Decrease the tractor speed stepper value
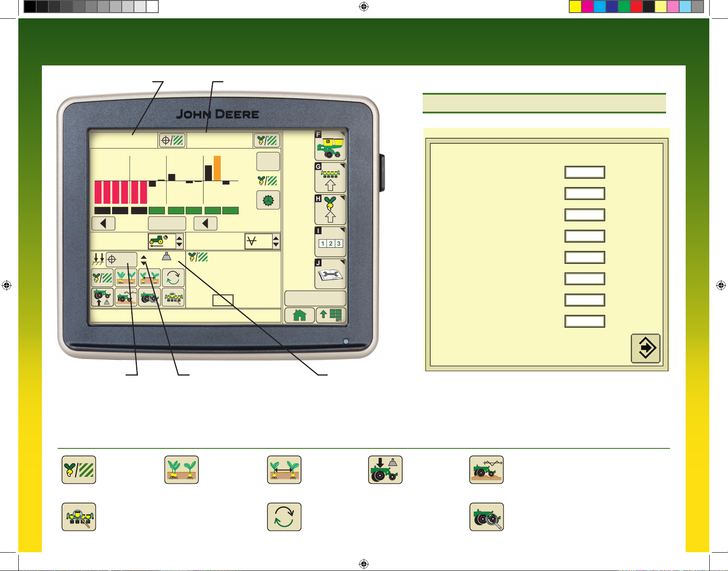Image resolution: width=728 pixels, height=571 pixels. (179, 245)
